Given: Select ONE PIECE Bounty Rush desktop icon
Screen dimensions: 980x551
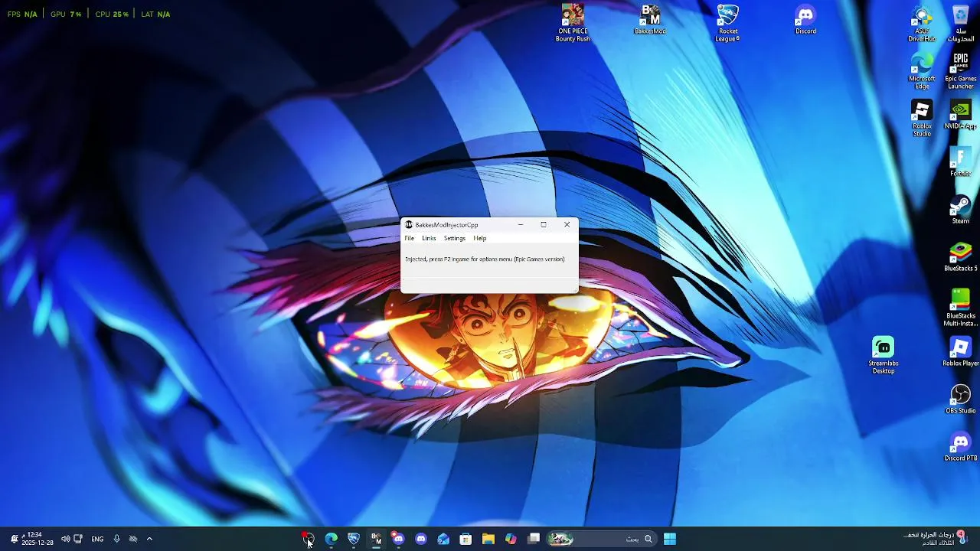Looking at the screenshot, I should 573,23.
